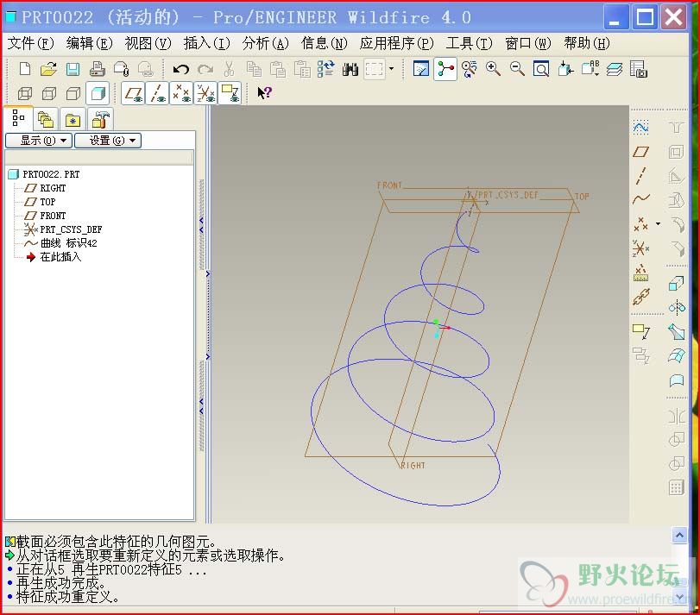Screen dimensions: 700x615
Task: Create a new file with New icon
Action: 25,69
